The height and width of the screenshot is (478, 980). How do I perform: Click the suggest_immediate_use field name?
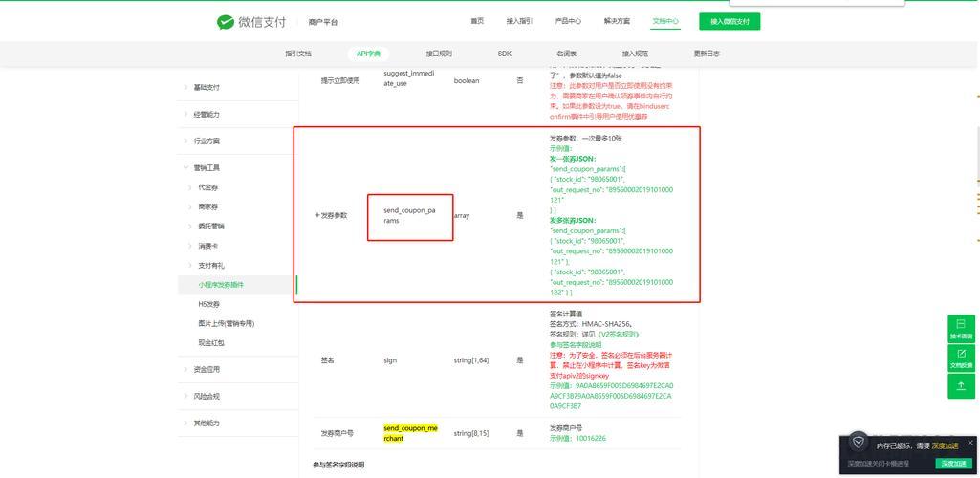coord(409,78)
